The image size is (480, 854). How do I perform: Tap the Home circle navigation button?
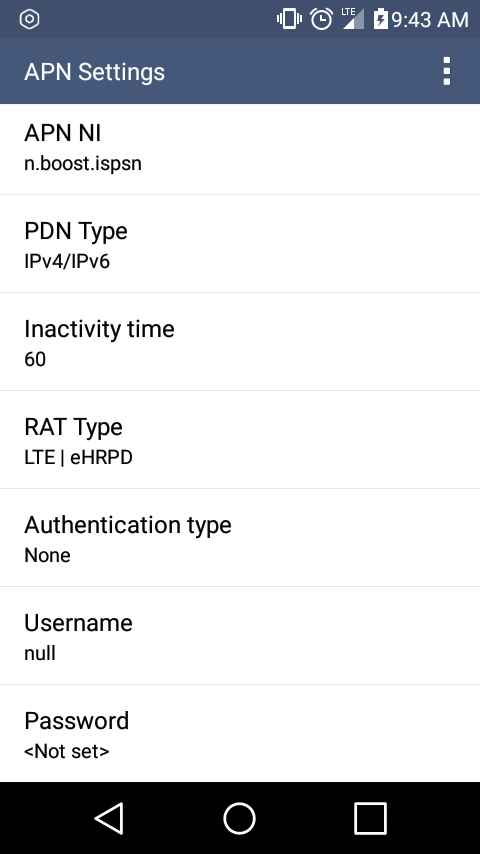(240, 818)
